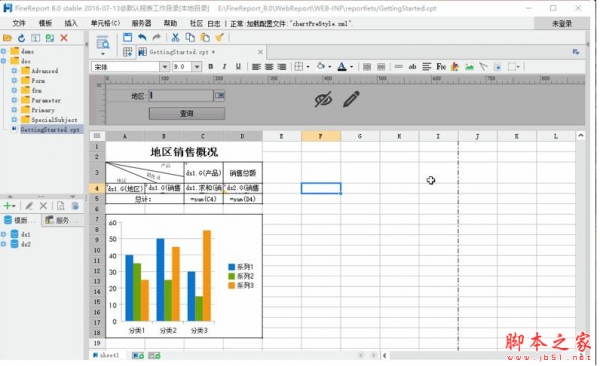Insert rich text with lines icon
This screenshot has height=366, width=600.
pos(427,67)
